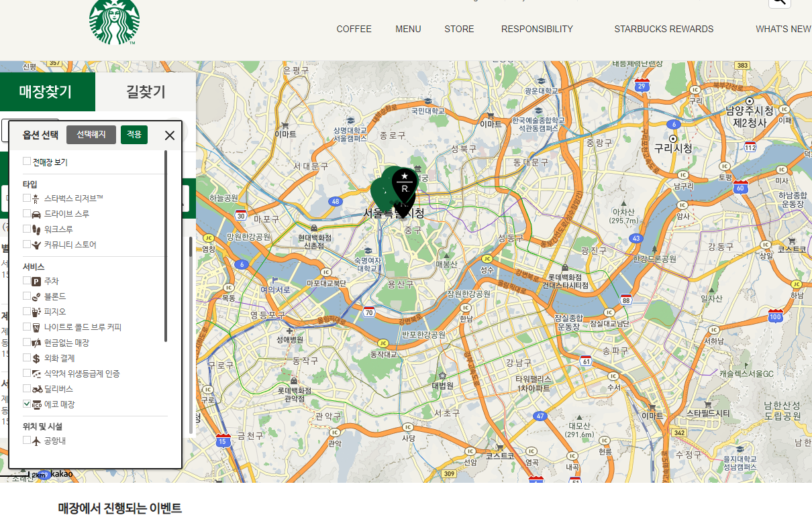Click the 대법원 map label

442,386
